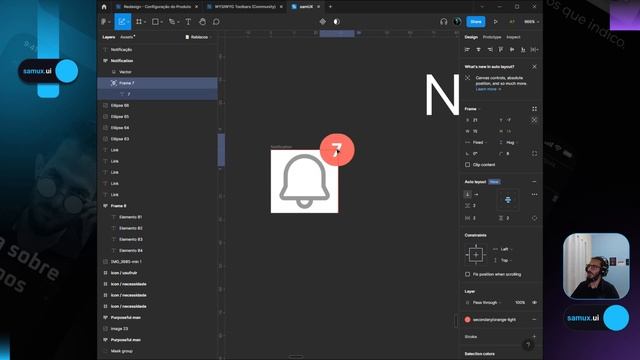This screenshot has width=640, height=360.
Task: Click the align horizontal centers icon
Action: pyautogui.click(x=478, y=49)
